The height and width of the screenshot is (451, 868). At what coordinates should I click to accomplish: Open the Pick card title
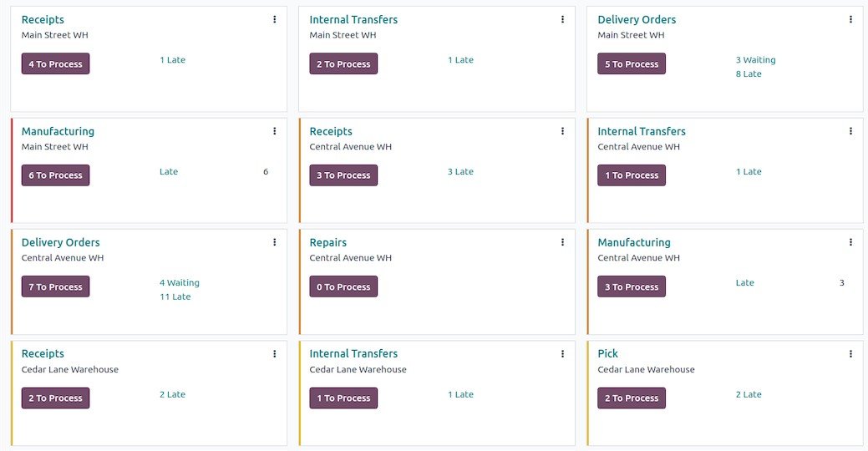608,354
